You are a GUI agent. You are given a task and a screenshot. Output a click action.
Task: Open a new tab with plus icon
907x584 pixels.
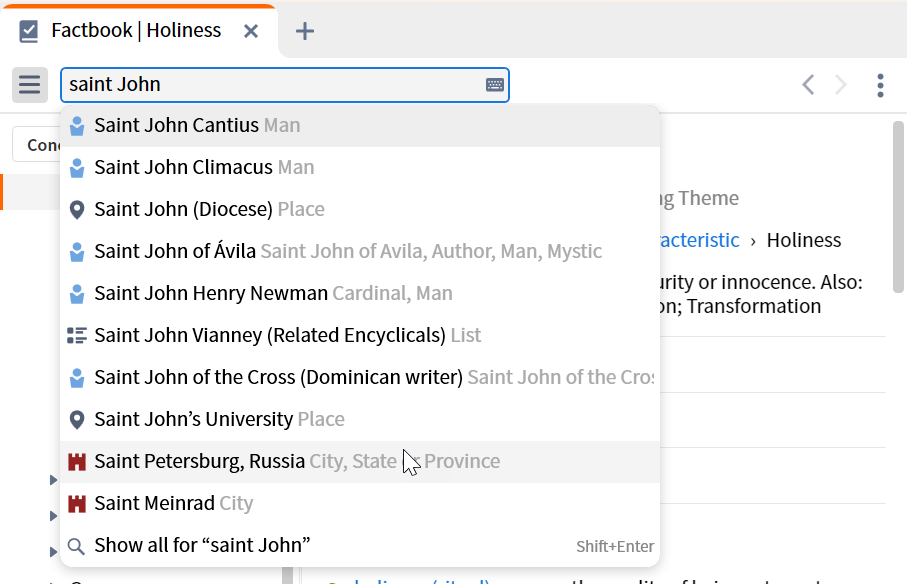[305, 31]
